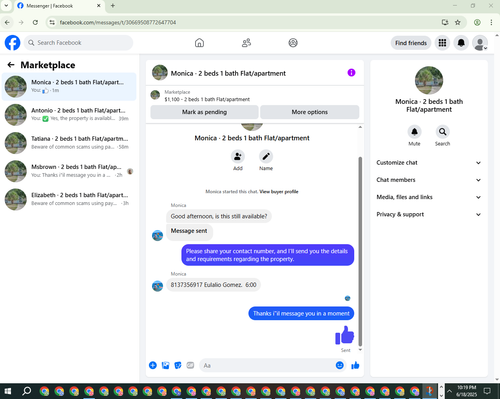Open the Tatiana conversation
Viewport: 500px width, 399px height.
click(69, 143)
